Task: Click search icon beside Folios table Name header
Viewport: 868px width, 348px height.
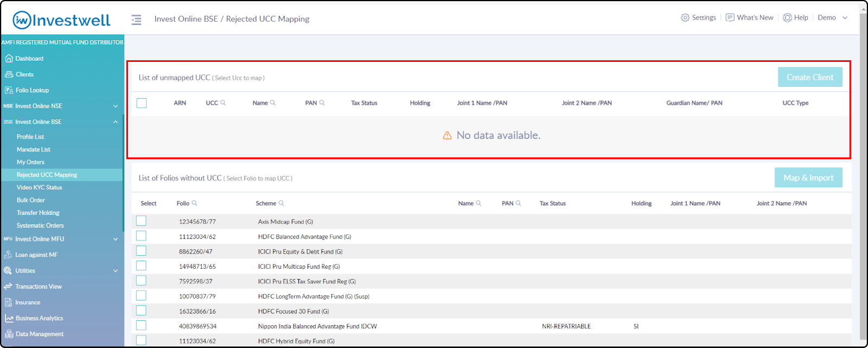Action: [x=478, y=203]
